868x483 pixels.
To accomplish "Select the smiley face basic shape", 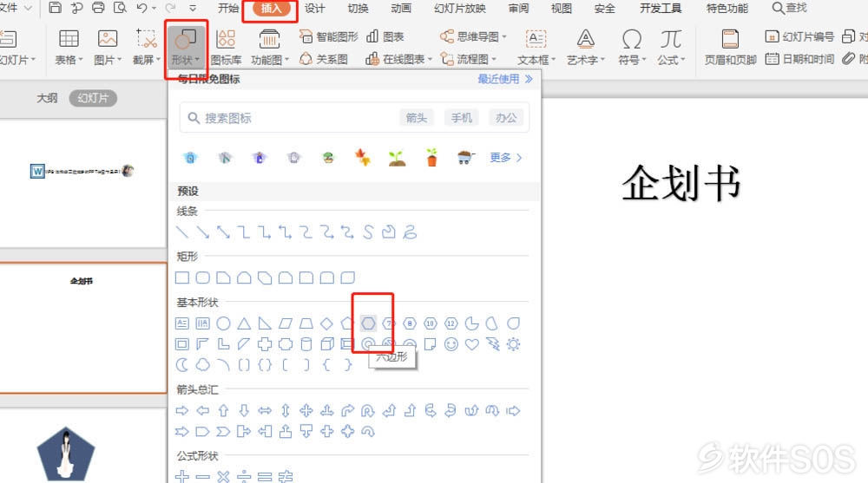I will (x=451, y=344).
